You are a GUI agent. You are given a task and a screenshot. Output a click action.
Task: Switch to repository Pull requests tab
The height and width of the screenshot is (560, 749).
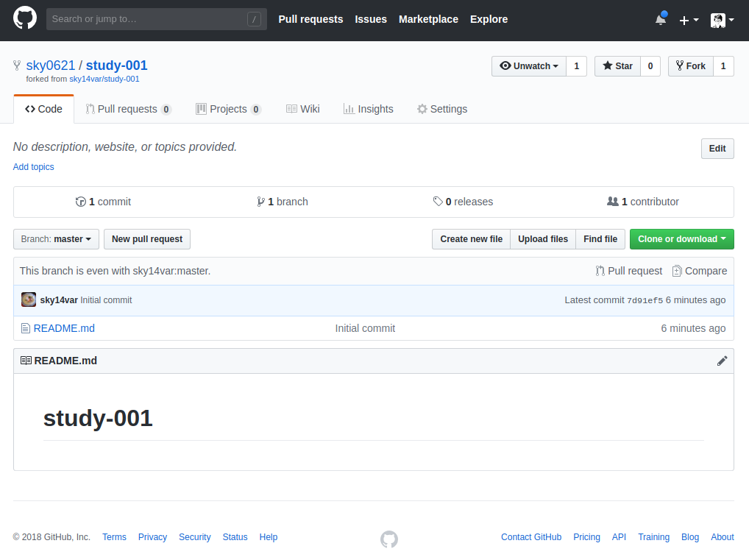click(128, 109)
